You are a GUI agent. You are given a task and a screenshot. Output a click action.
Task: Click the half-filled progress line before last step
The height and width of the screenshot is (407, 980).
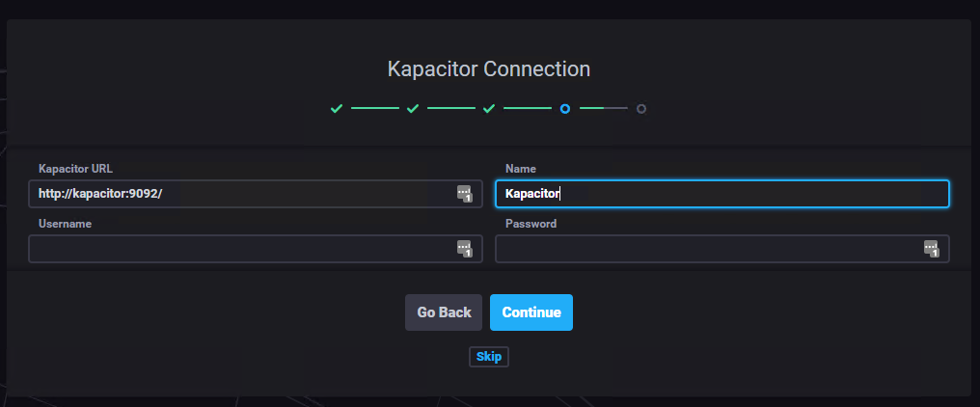603,109
